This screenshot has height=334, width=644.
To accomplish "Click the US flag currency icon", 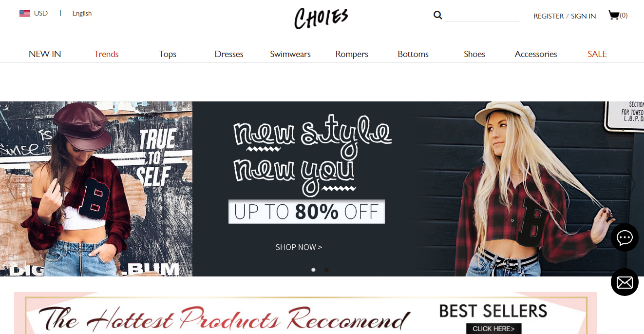I will point(25,14).
